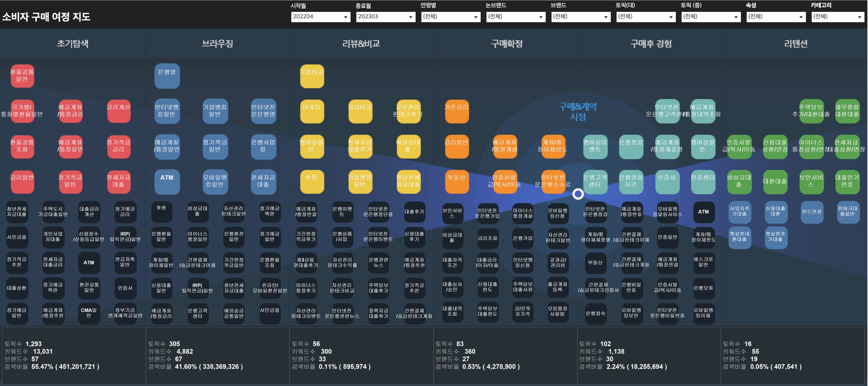
Task: Open the 카테고리 filter dropdown
Action: click(x=837, y=17)
